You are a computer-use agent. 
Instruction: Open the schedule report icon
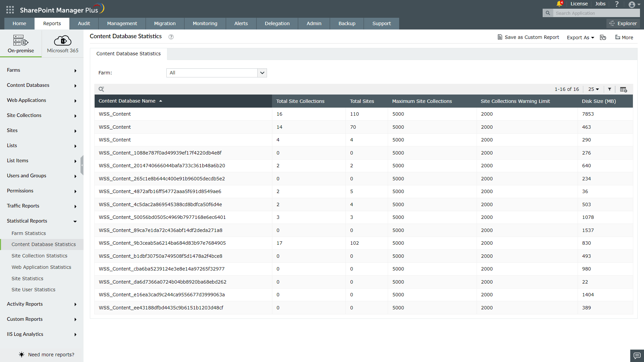tap(603, 38)
